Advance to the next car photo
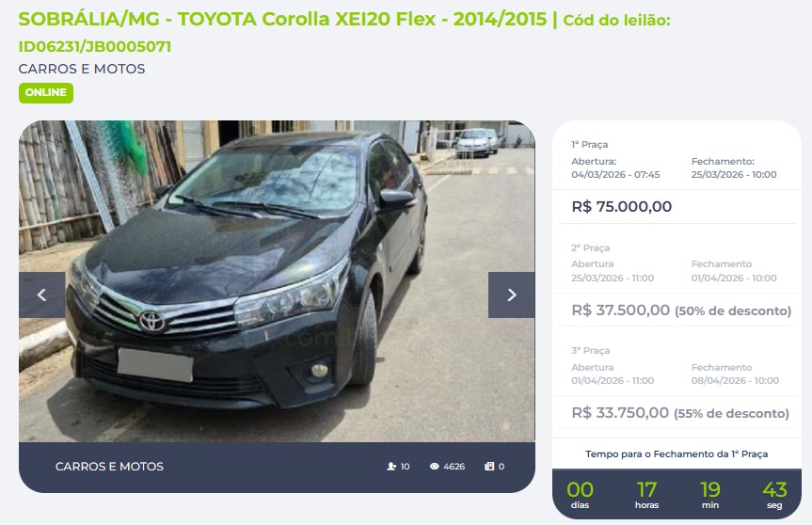The image size is (812, 525). 511,294
